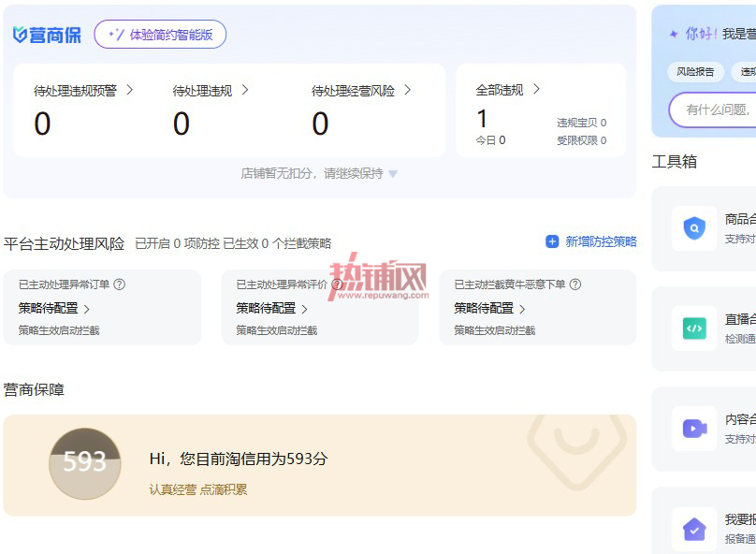
Task: Open 策略待配置 under 异常评价
Action: [x=272, y=308]
